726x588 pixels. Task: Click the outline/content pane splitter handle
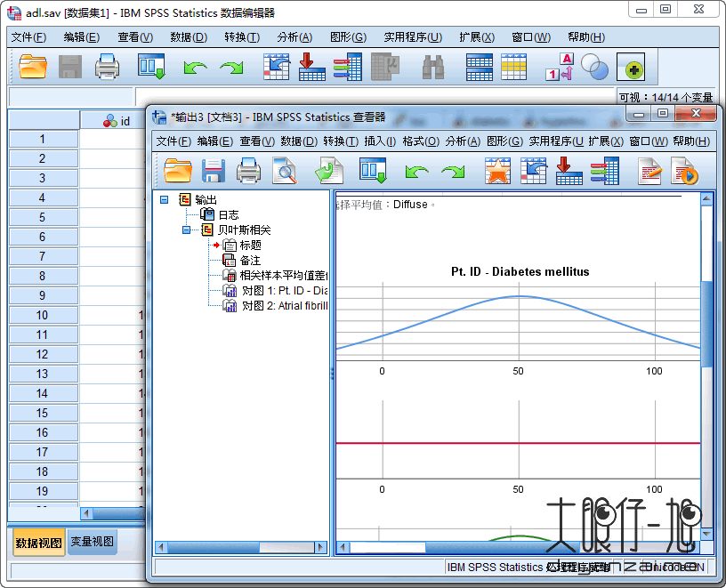[x=332, y=375]
